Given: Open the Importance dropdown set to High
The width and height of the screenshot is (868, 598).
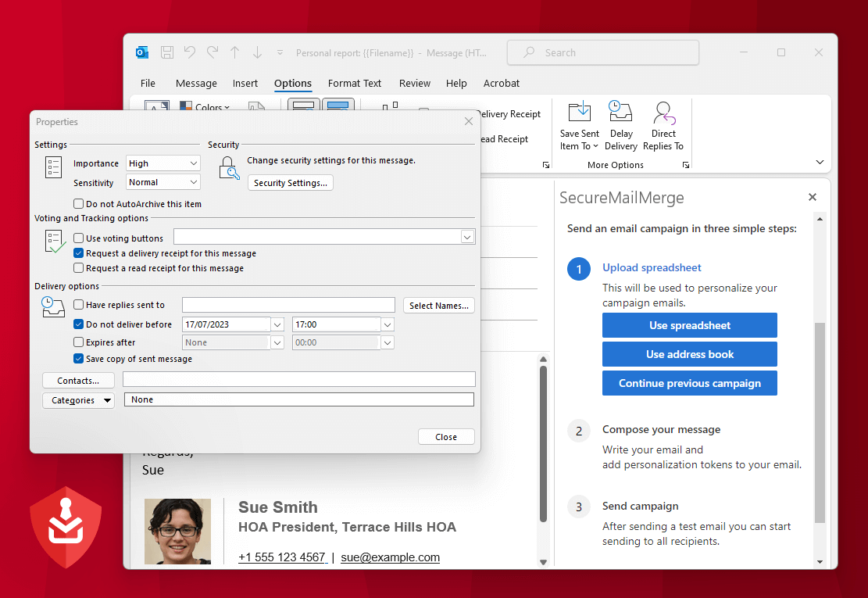Looking at the screenshot, I should tap(163, 163).
